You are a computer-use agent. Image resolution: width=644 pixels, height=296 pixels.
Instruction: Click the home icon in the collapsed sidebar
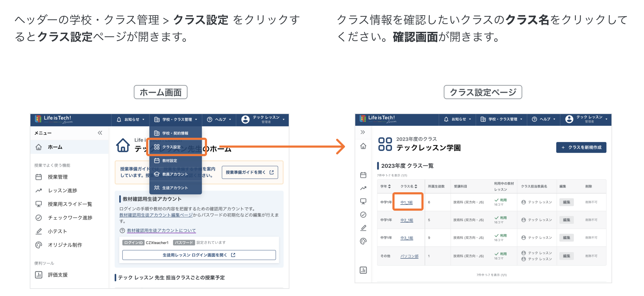tap(363, 146)
